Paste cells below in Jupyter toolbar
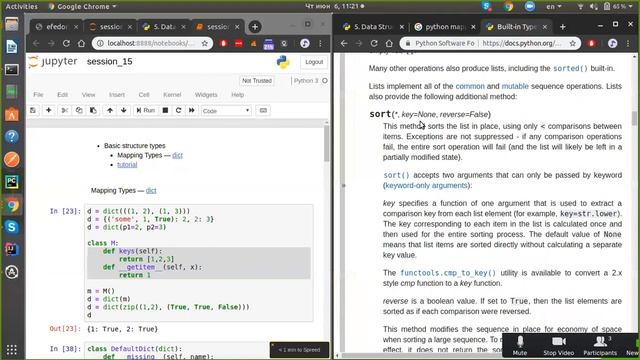Image resolution: width=640 pixels, height=360 pixels. [x=93, y=111]
